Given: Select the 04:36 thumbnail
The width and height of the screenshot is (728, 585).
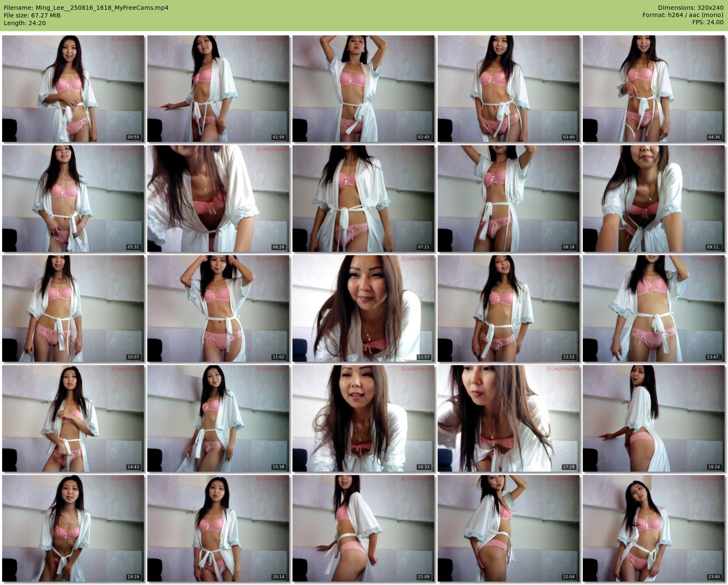Looking at the screenshot, I should (x=654, y=89).
